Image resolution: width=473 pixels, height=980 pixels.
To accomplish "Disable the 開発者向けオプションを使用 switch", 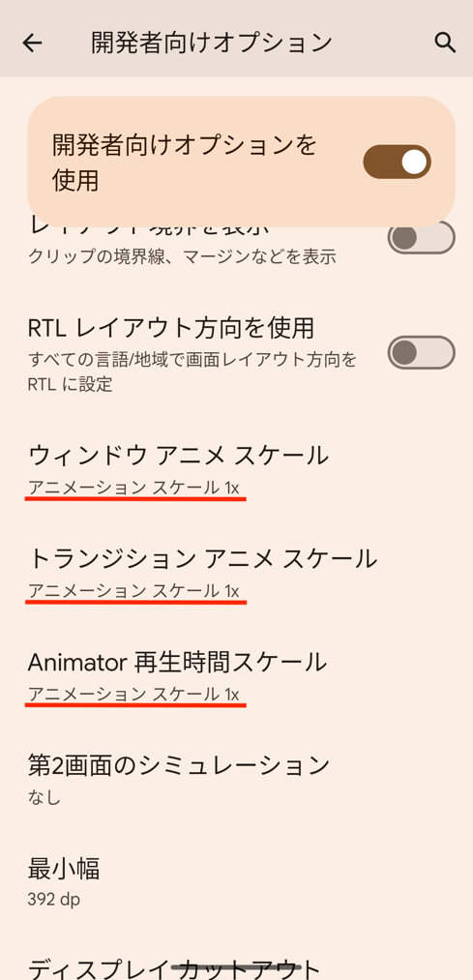I will pos(397,162).
